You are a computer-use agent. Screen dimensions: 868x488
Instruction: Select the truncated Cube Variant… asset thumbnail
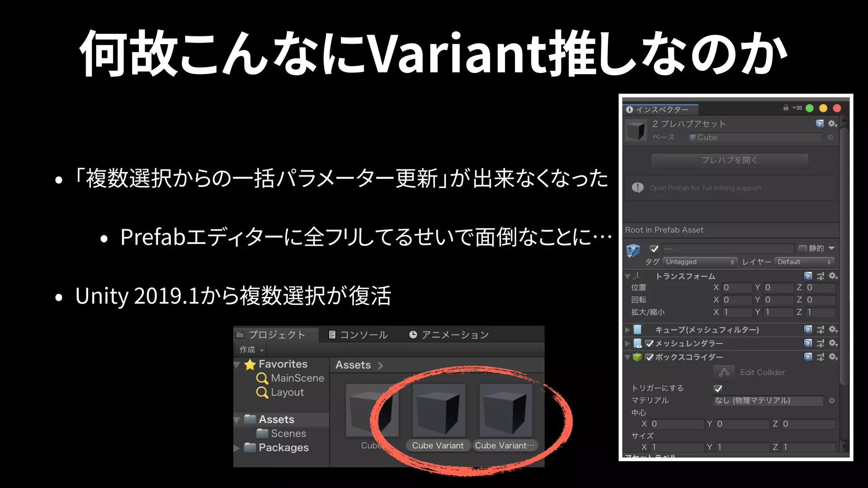pos(506,410)
